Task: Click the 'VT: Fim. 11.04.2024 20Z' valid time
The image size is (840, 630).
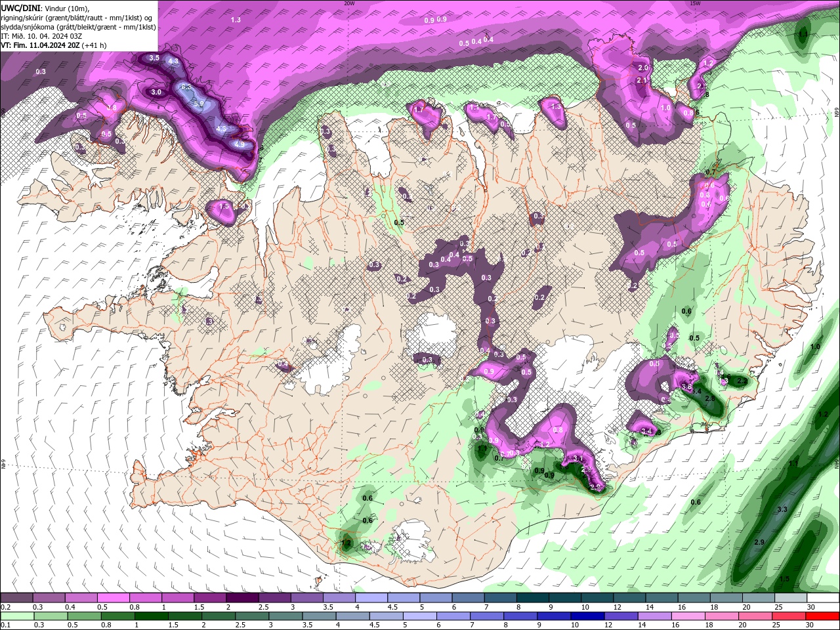Action: [41, 45]
